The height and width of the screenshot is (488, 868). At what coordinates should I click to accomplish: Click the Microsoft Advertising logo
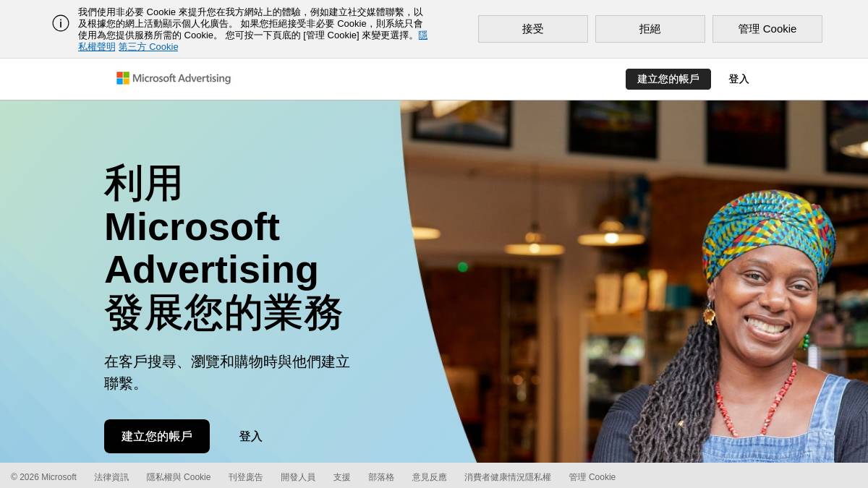point(174,78)
